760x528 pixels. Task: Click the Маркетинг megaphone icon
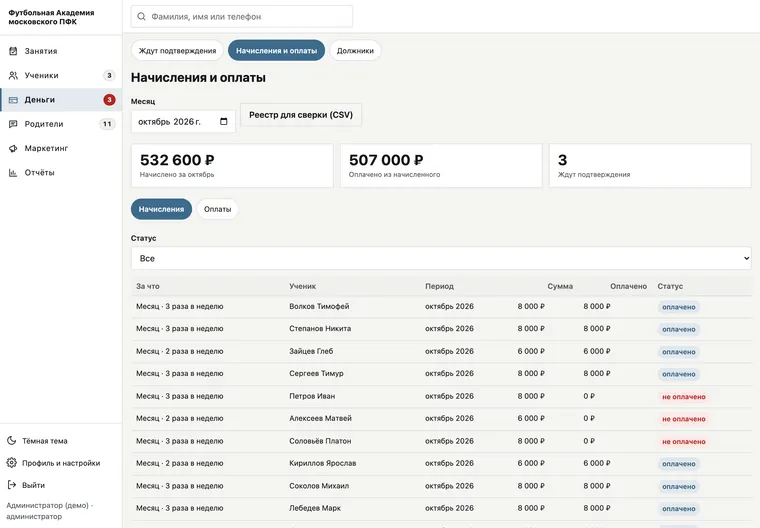(x=13, y=148)
